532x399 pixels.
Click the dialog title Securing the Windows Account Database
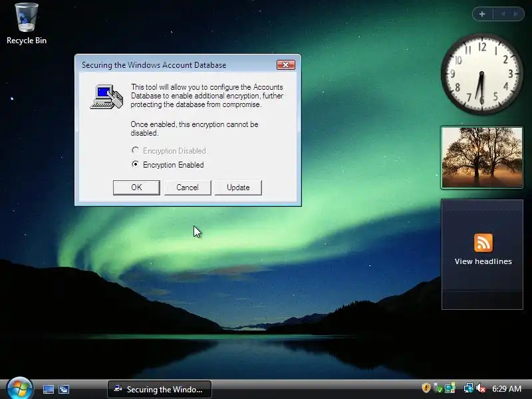click(154, 65)
